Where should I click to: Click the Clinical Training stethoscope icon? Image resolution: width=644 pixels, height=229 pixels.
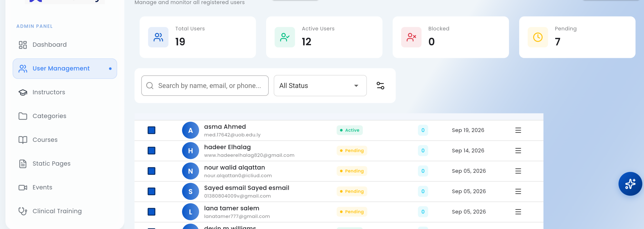pos(23,211)
